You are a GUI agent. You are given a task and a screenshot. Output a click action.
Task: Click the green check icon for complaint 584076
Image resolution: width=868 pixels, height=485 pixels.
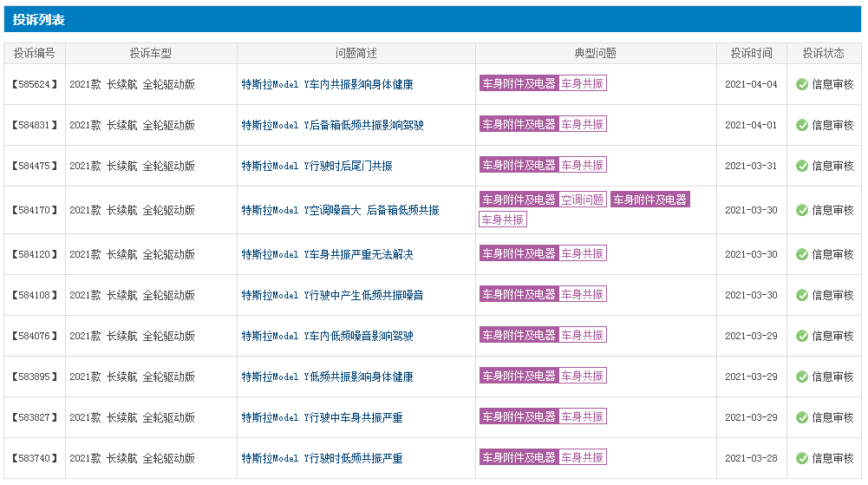(801, 336)
